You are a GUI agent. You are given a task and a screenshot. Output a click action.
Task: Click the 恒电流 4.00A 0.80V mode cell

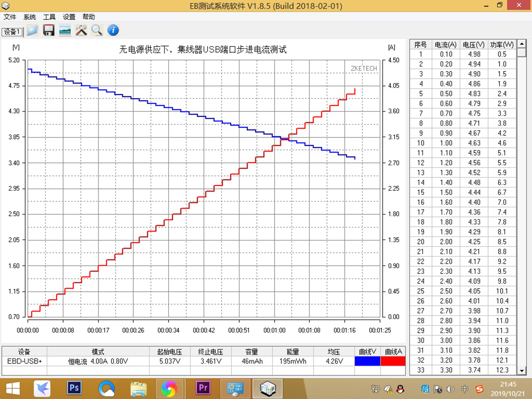tap(98, 361)
